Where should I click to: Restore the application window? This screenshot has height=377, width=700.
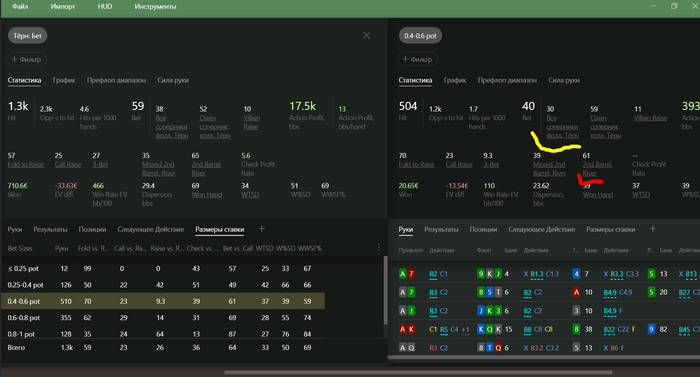click(674, 6)
